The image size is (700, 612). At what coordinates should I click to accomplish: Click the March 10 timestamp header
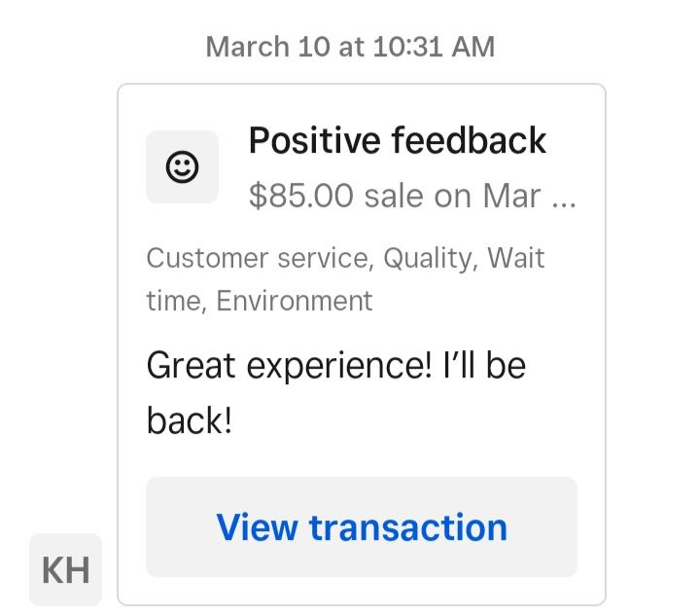point(350,47)
